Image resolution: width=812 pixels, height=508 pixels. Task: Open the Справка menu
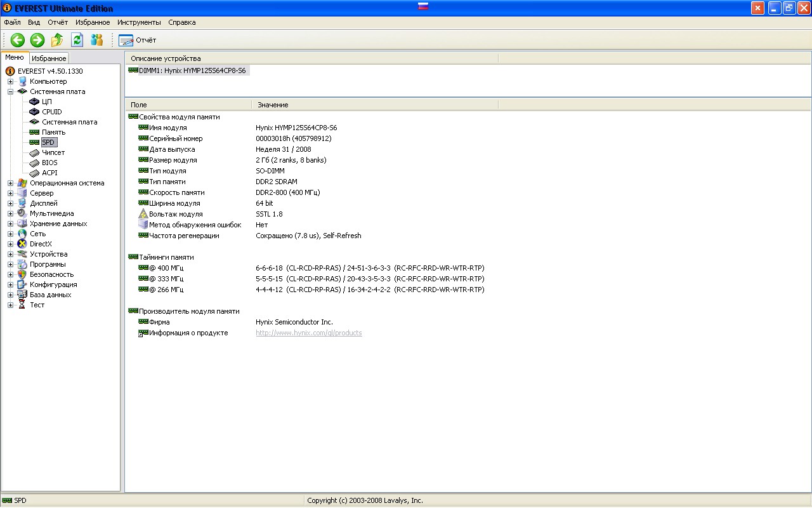click(x=182, y=22)
